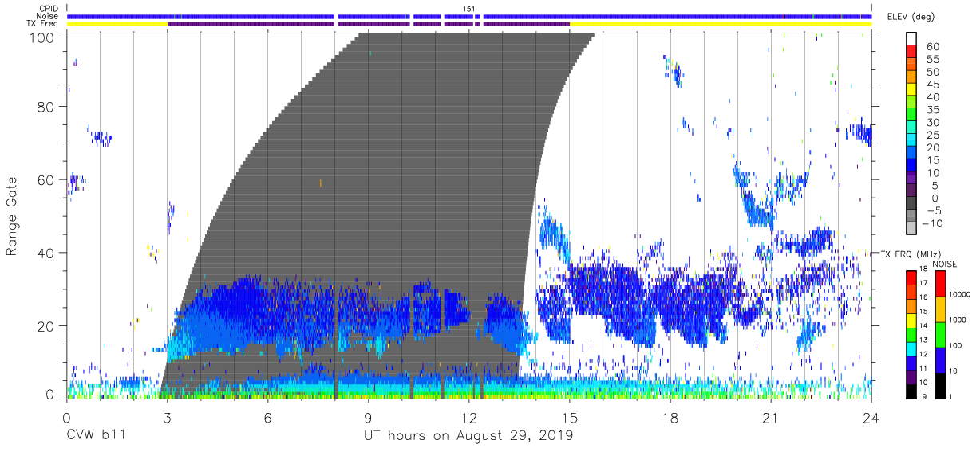
Task: Pick the lightest gray bottom segment of the ELEV bar
Action: (x=912, y=230)
